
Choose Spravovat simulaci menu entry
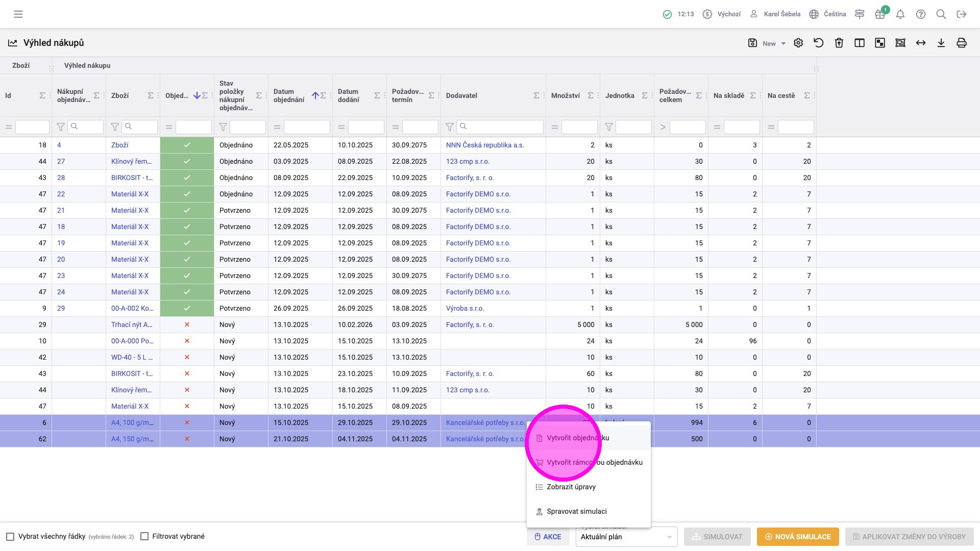[x=576, y=511]
